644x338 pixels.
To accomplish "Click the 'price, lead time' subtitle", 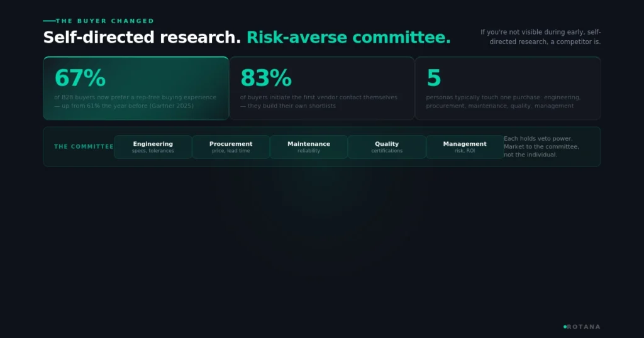I will click(231, 151).
